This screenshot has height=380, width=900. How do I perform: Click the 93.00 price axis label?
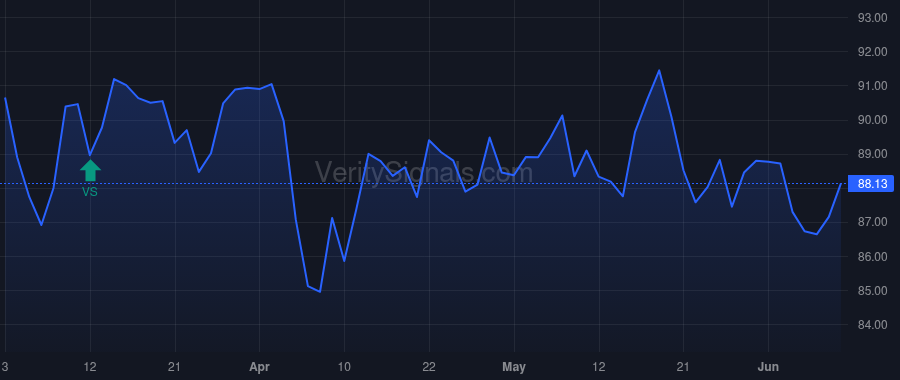tap(872, 18)
